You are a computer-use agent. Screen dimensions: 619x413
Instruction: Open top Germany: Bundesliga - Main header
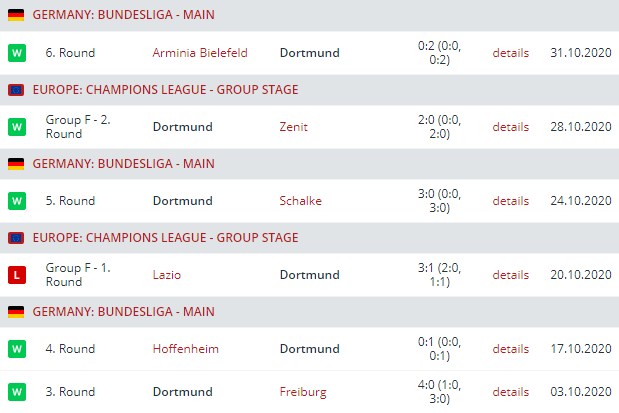click(123, 16)
